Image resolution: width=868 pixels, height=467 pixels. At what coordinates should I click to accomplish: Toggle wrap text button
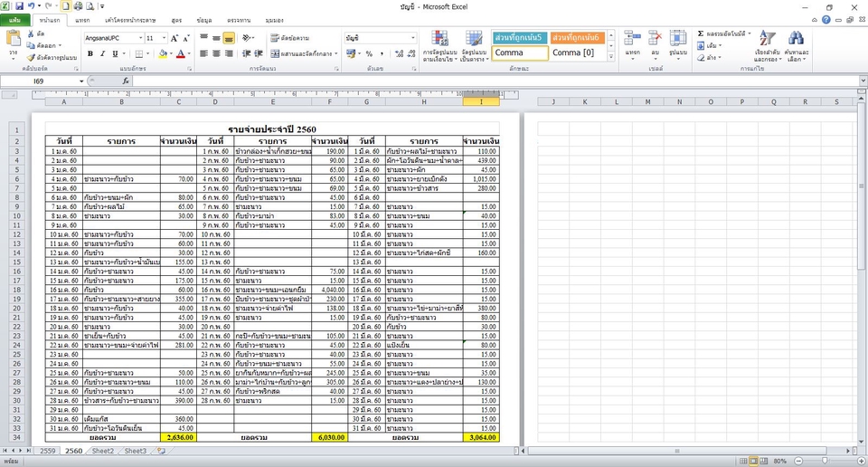tap(290, 38)
